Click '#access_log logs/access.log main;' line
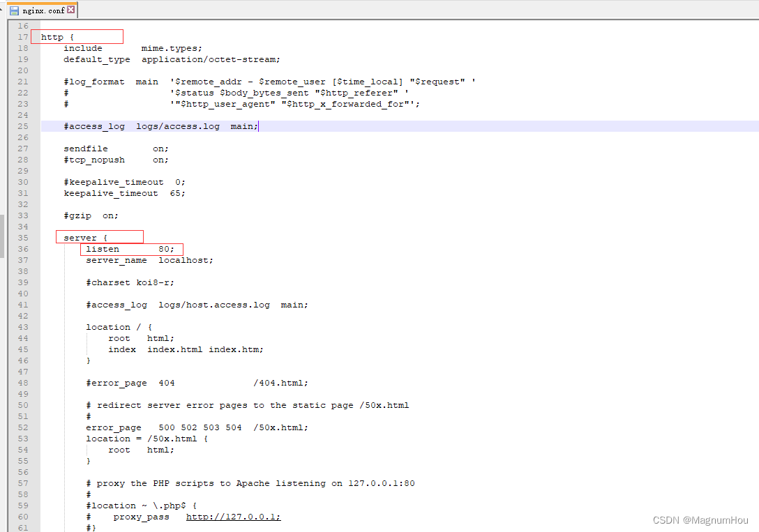Screen dimensions: 759x532 pyautogui.click(x=160, y=126)
